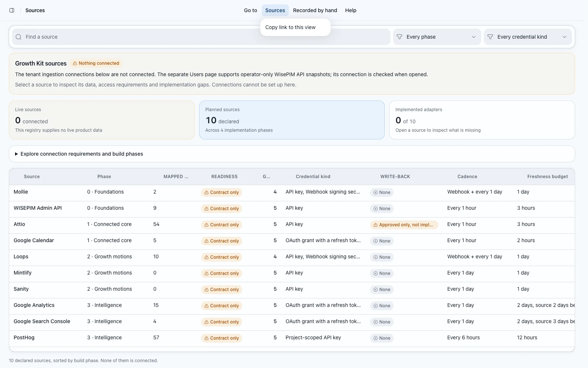588x368 pixels.
Task: Select the Live sources card
Action: (x=102, y=120)
